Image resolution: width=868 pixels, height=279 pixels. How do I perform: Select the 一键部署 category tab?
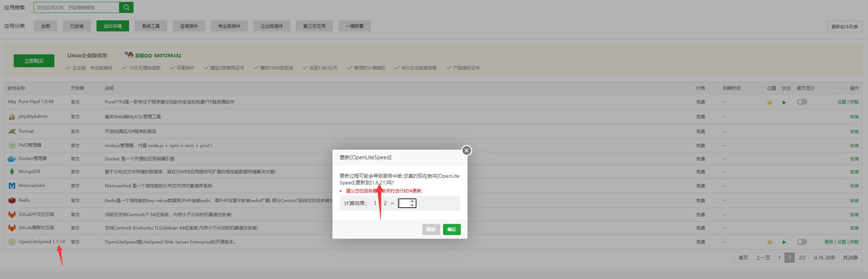(355, 26)
